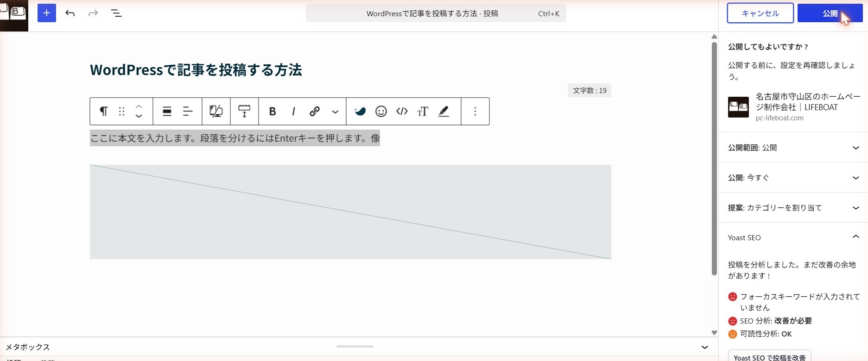868x361 pixels.
Task: Open the block inserter plus button
Action: click(x=46, y=13)
